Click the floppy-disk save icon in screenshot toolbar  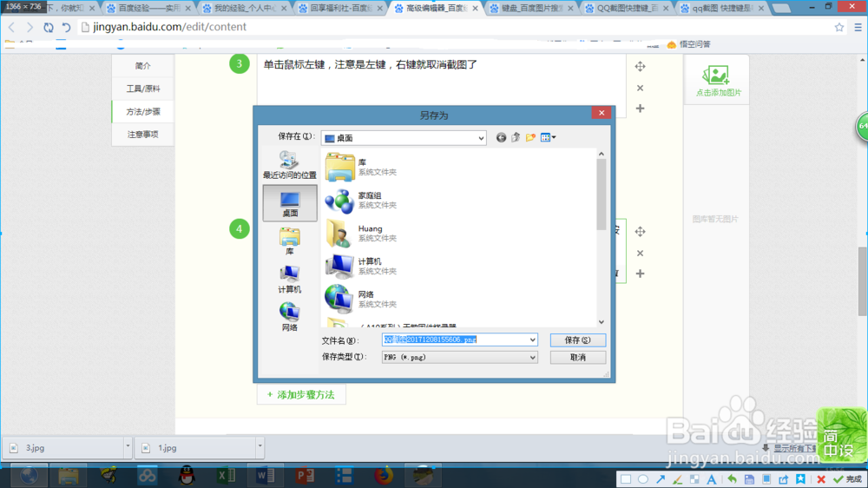pos(749,479)
